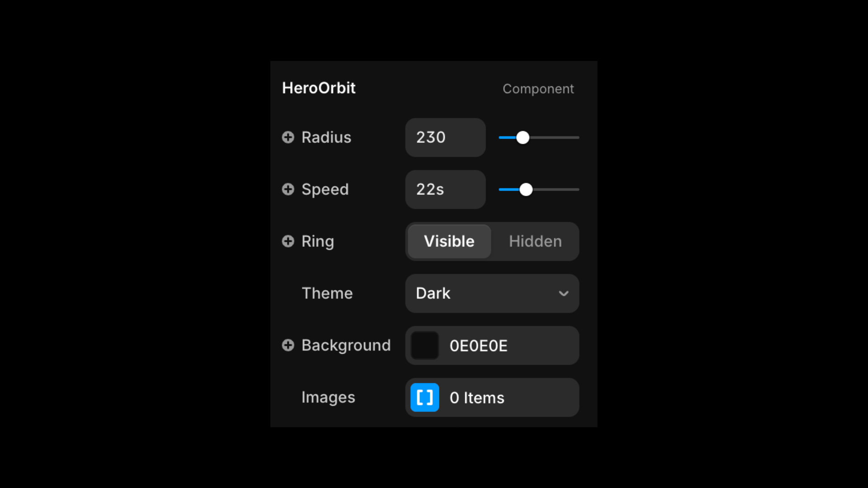Screen dimensions: 868x488
Task: Click the 0E0E0E hex color value
Action: (478, 346)
